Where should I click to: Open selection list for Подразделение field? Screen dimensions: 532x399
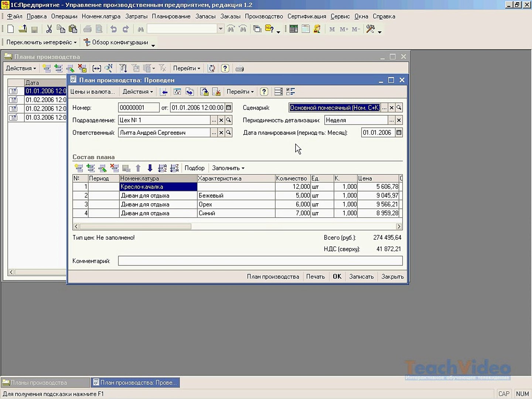coord(214,120)
